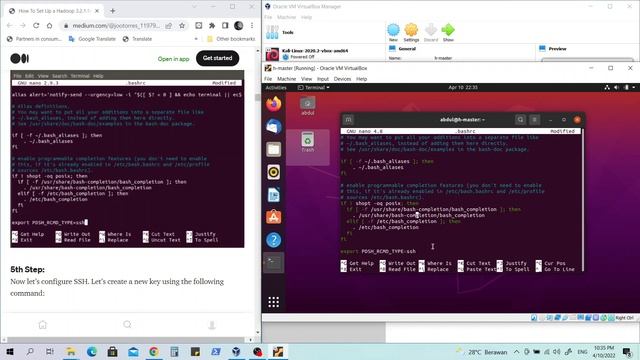
Task: Click Medium bottom home icon
Action: click(x=42, y=325)
